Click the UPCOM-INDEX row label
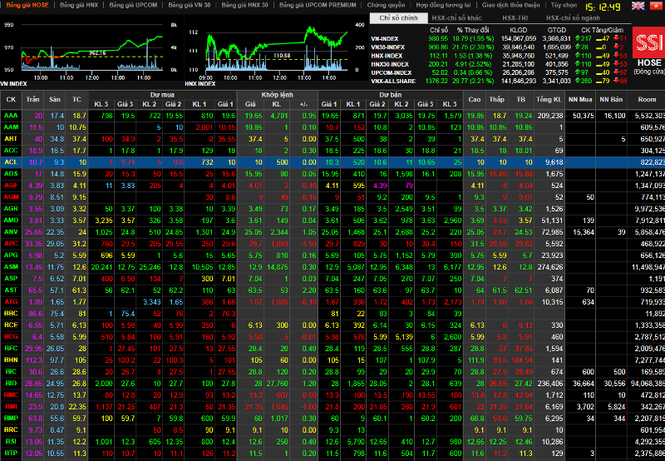 [x=391, y=73]
